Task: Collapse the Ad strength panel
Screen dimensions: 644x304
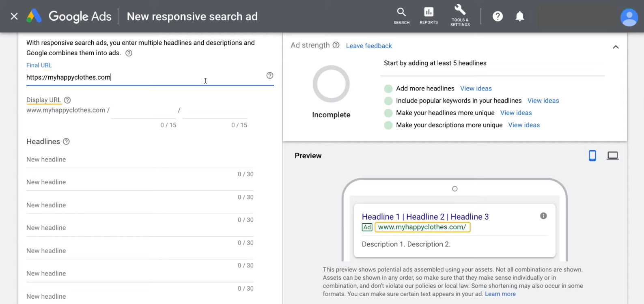Action: [x=616, y=47]
